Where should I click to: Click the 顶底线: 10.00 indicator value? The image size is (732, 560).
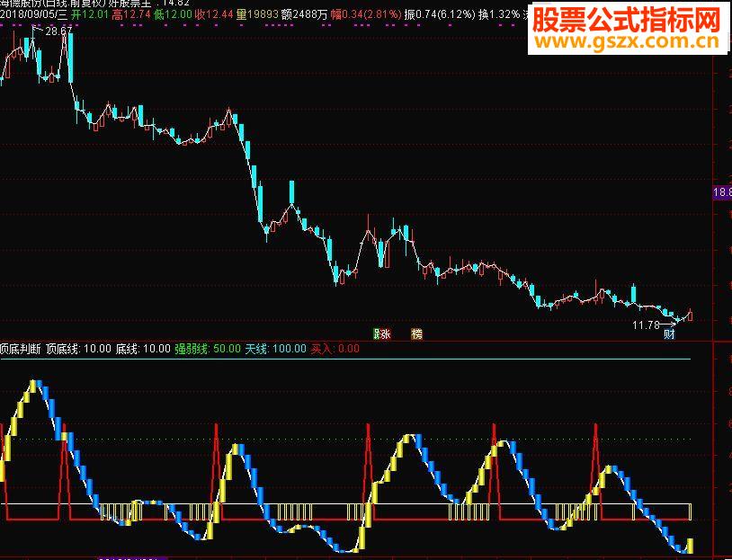78,349
